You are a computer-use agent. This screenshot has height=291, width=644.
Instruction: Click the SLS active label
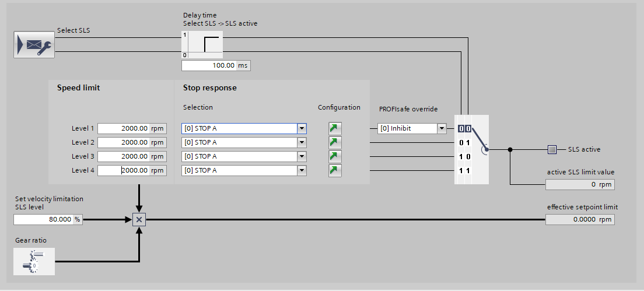pyautogui.click(x=584, y=149)
